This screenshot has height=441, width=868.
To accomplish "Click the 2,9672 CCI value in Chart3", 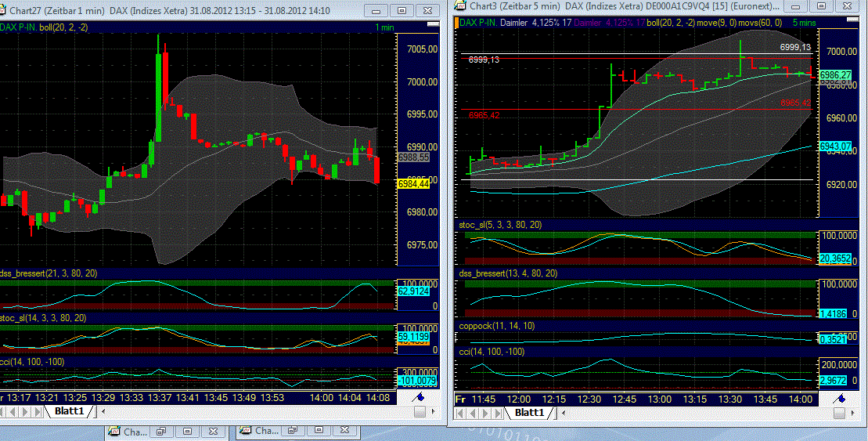I will (x=833, y=381).
